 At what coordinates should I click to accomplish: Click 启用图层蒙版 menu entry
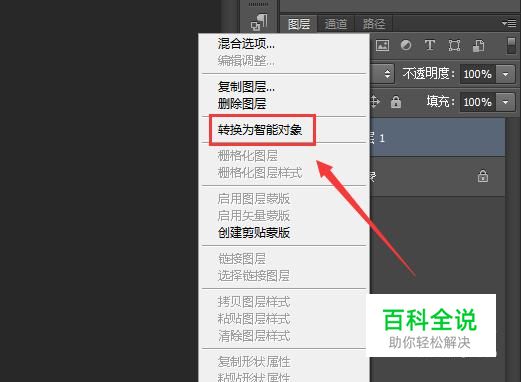click(x=254, y=199)
